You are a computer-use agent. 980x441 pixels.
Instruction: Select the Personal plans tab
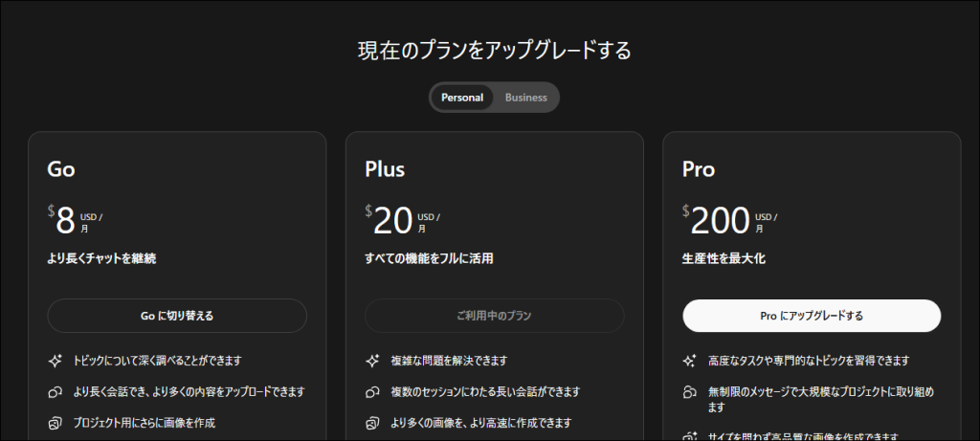pyautogui.click(x=462, y=98)
